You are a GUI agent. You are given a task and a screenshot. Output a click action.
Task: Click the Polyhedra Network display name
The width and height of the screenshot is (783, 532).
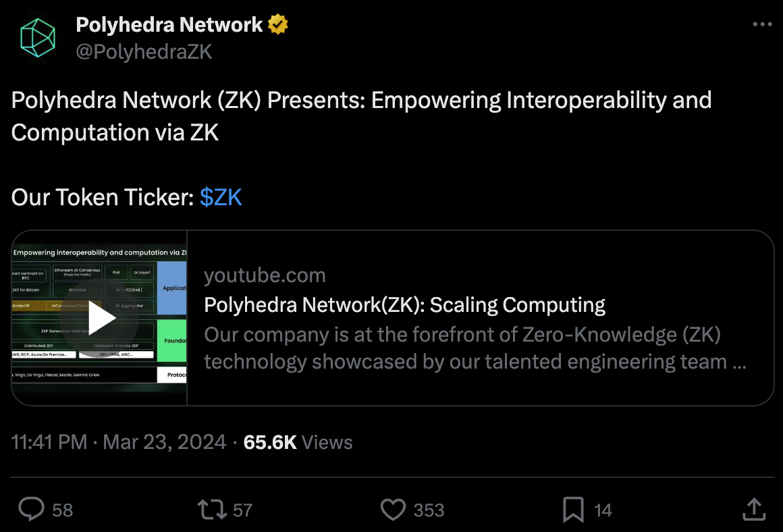(169, 25)
